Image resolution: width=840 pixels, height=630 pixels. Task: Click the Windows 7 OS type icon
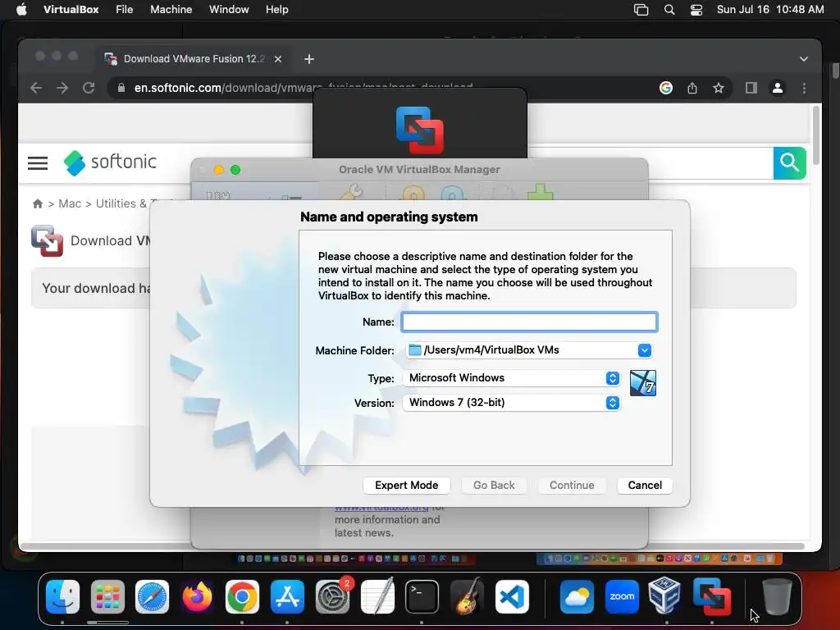pos(643,383)
